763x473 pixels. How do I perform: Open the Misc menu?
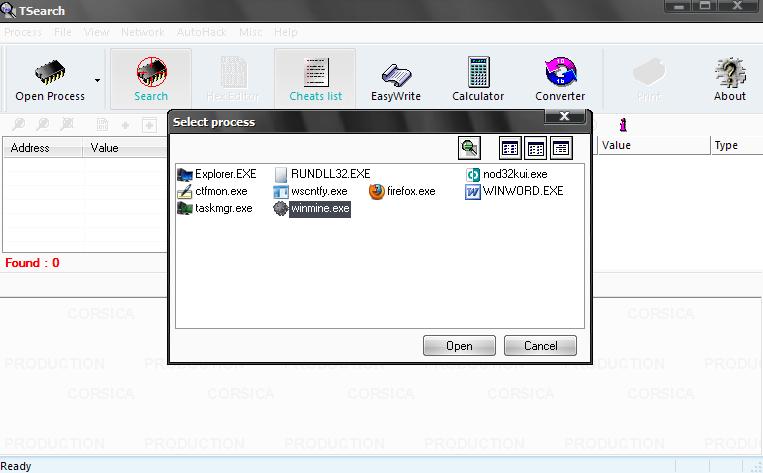tap(251, 32)
